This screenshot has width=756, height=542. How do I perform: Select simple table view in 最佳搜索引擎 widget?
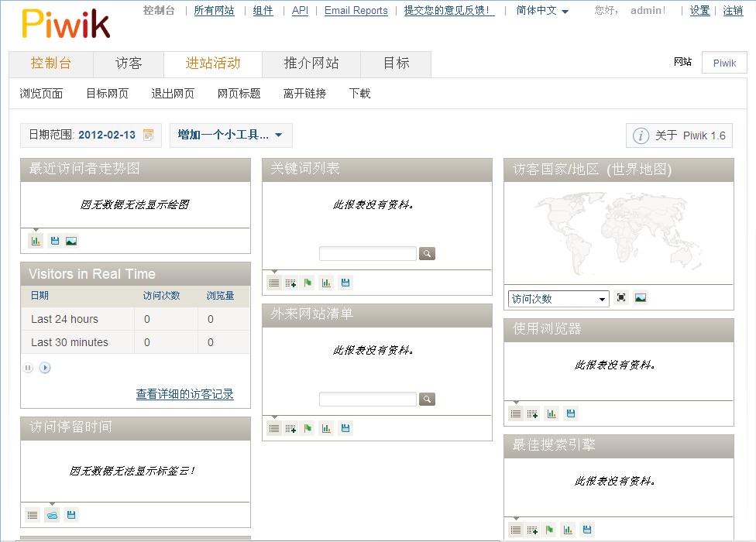pyautogui.click(x=516, y=530)
